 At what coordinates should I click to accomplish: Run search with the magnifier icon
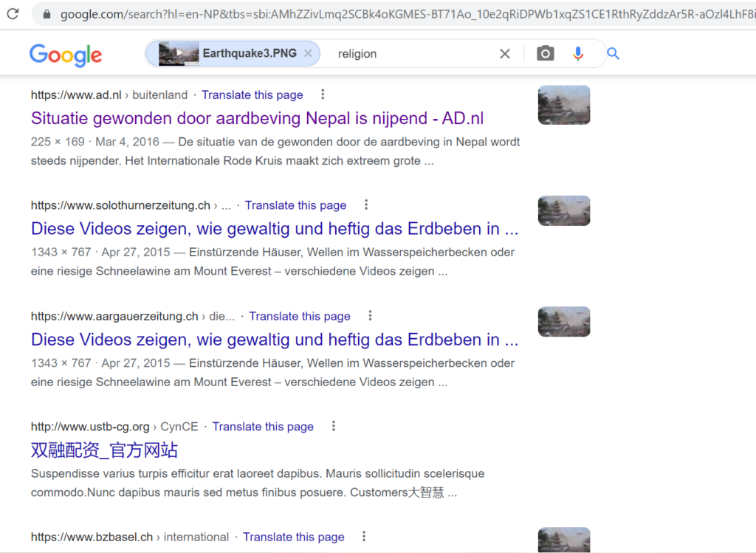pyautogui.click(x=613, y=53)
